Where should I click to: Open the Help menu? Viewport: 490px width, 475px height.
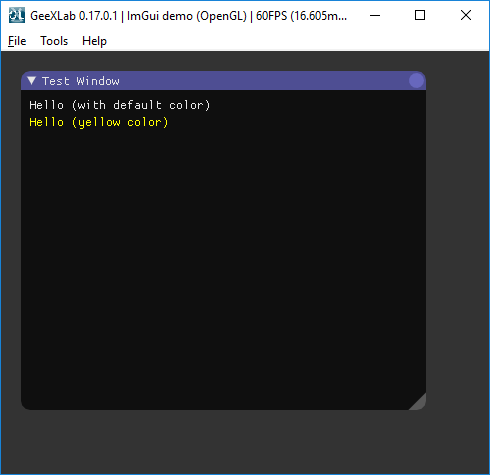click(94, 41)
